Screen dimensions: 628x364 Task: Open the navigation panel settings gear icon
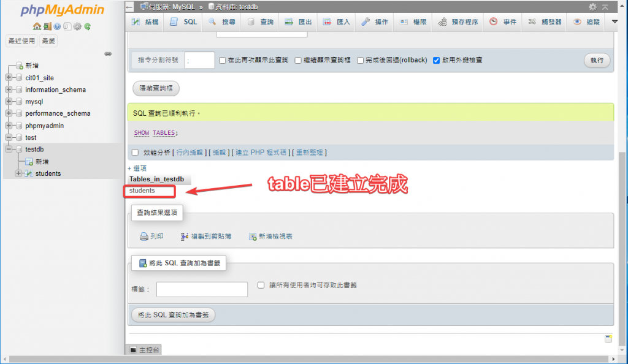point(77,26)
